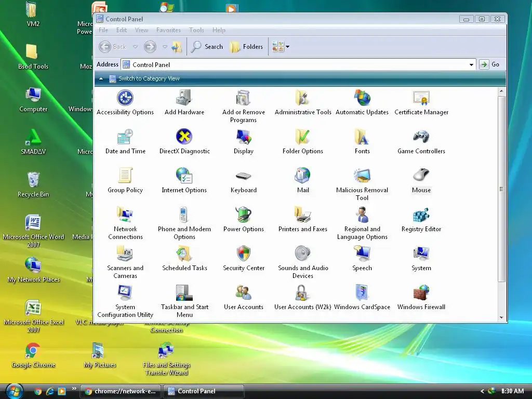This screenshot has width=532, height=399.
Task: Open Sounds and Audio Devices icon
Action: point(303,254)
